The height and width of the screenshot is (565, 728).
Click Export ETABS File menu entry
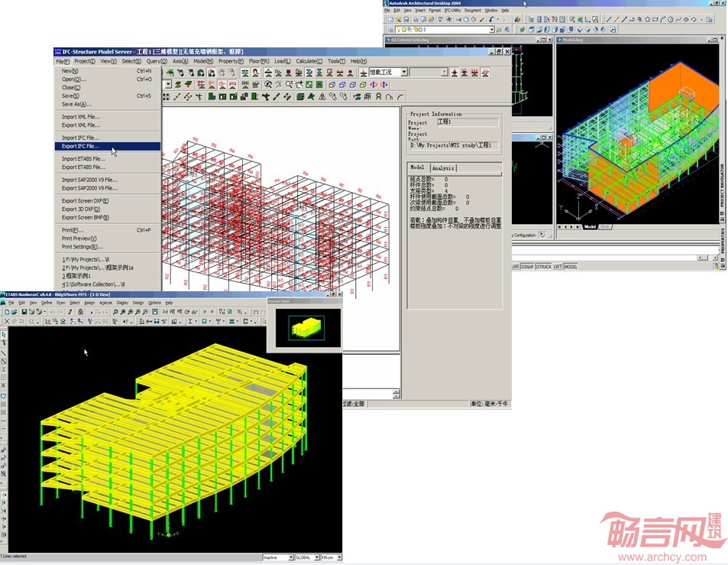coord(108,167)
